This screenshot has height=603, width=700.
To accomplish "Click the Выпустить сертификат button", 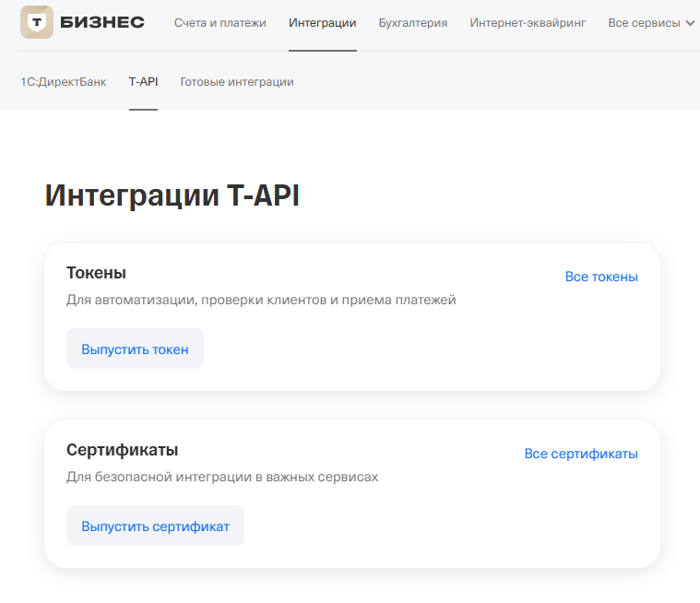I will 155,526.
